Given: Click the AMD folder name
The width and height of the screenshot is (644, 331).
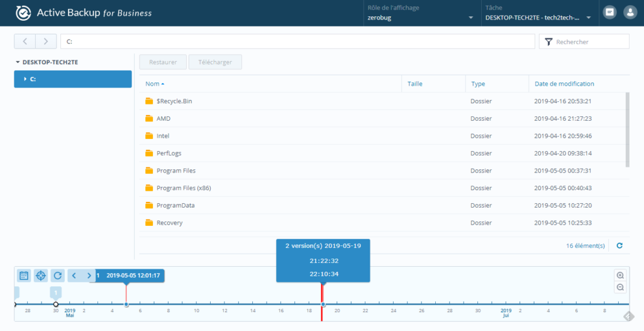Looking at the screenshot, I should (164, 118).
